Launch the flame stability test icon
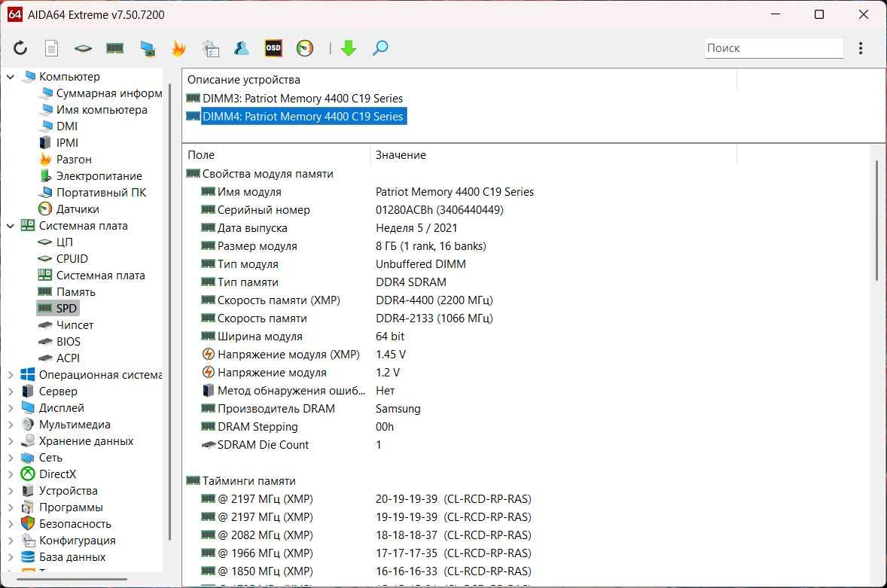 pos(178,49)
